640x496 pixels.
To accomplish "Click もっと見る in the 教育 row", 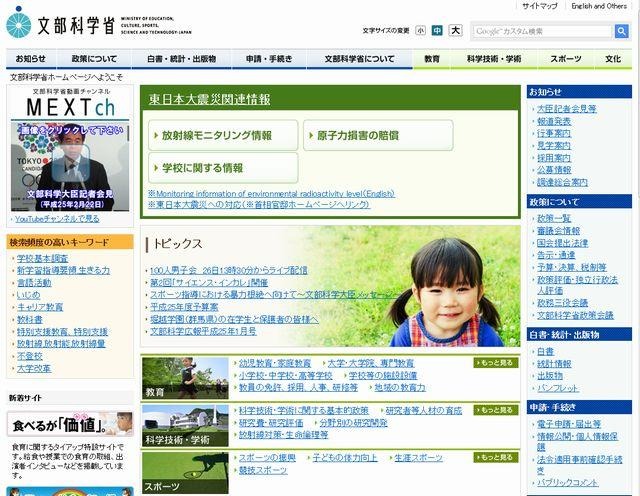I will pyautogui.click(x=496, y=363).
